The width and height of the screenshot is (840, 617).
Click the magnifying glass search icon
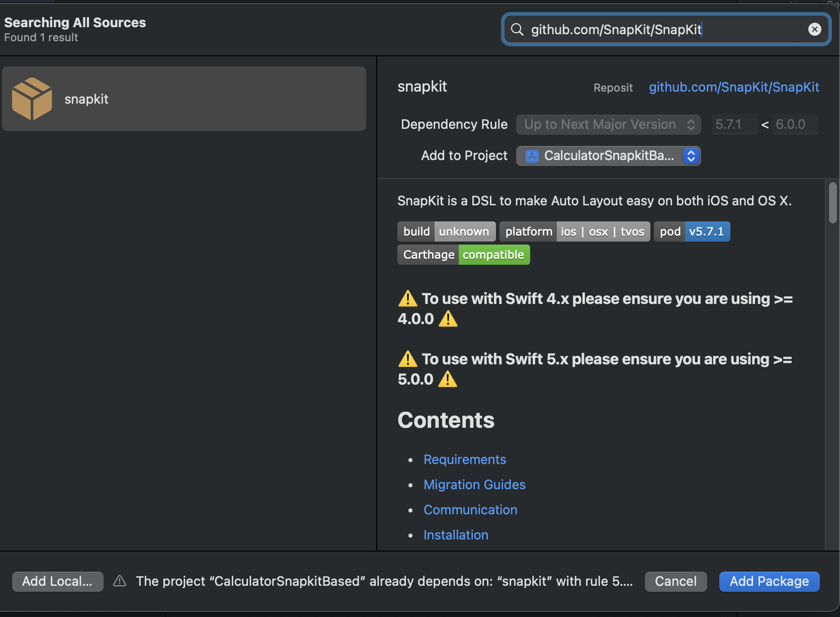click(x=517, y=29)
